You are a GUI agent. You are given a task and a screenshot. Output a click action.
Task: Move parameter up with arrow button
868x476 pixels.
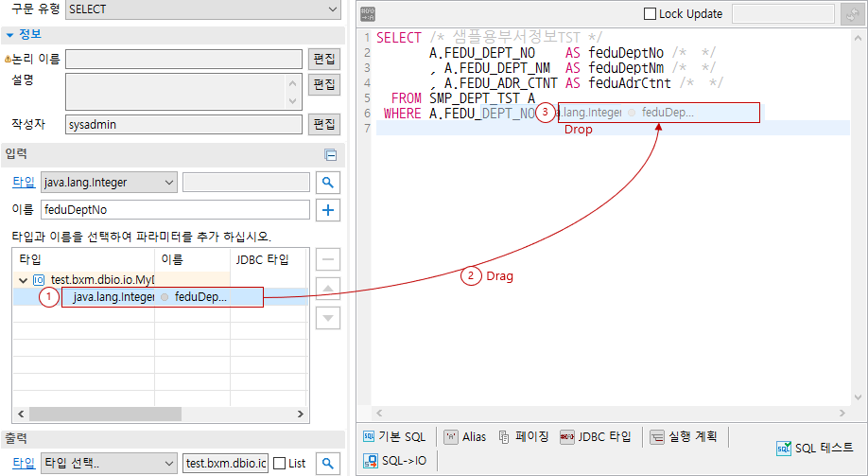(x=328, y=289)
